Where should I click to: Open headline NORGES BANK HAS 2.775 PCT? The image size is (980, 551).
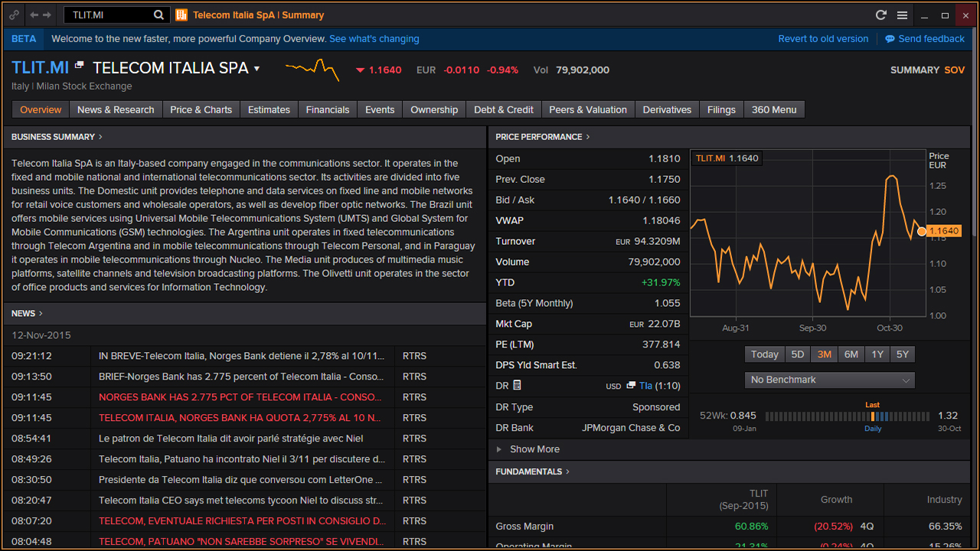(x=240, y=397)
